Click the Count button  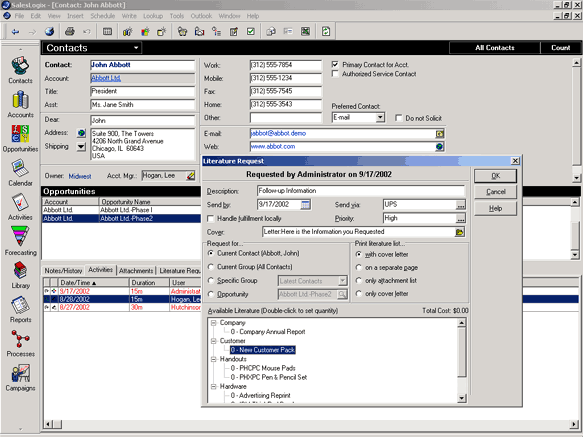point(560,48)
